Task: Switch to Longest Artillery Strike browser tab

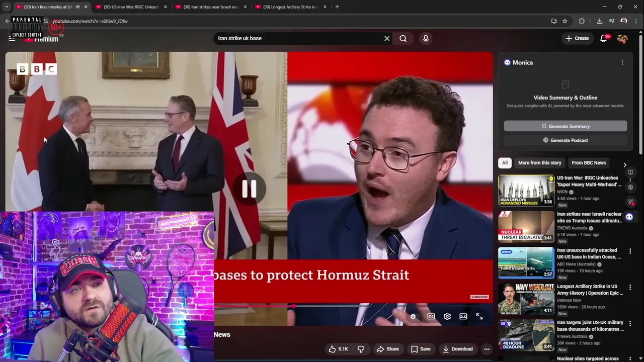Action: click(291, 7)
